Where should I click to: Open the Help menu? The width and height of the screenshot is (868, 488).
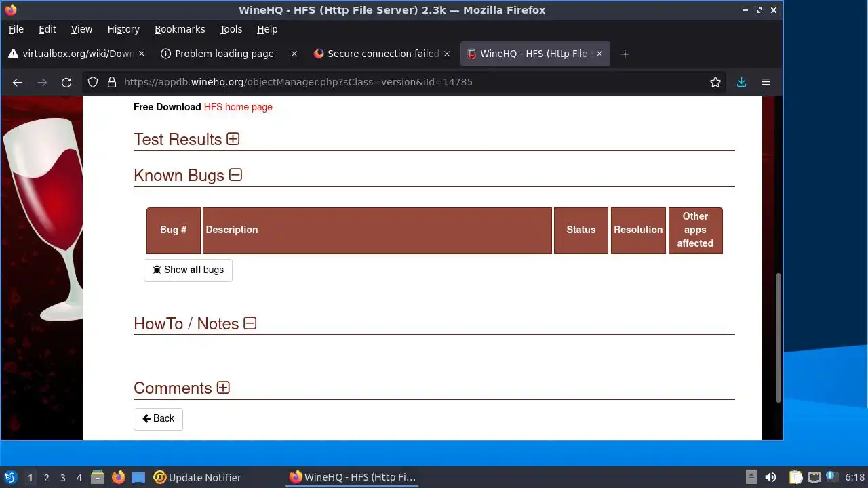(267, 29)
